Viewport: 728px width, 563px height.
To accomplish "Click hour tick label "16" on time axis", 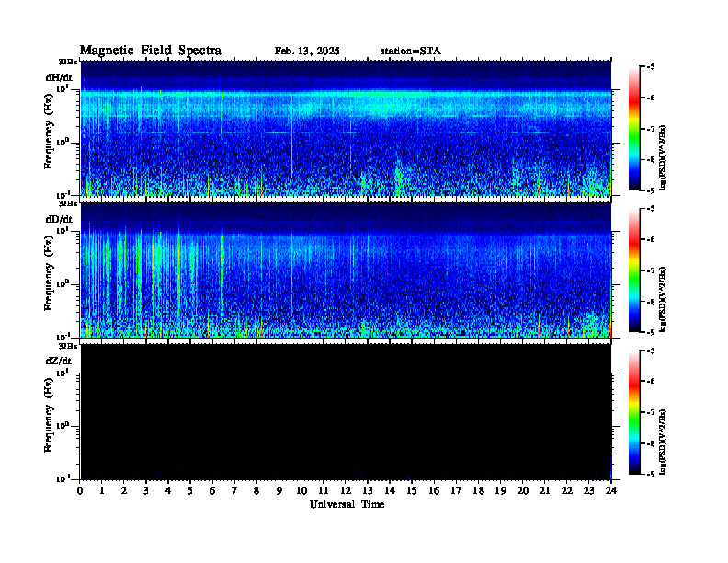I will (x=434, y=491).
